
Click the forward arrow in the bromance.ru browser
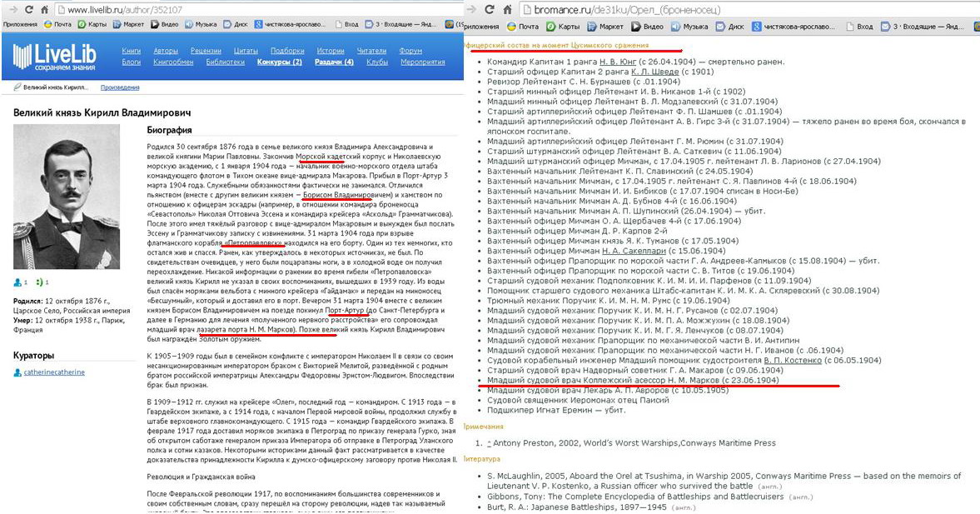(471, 9)
